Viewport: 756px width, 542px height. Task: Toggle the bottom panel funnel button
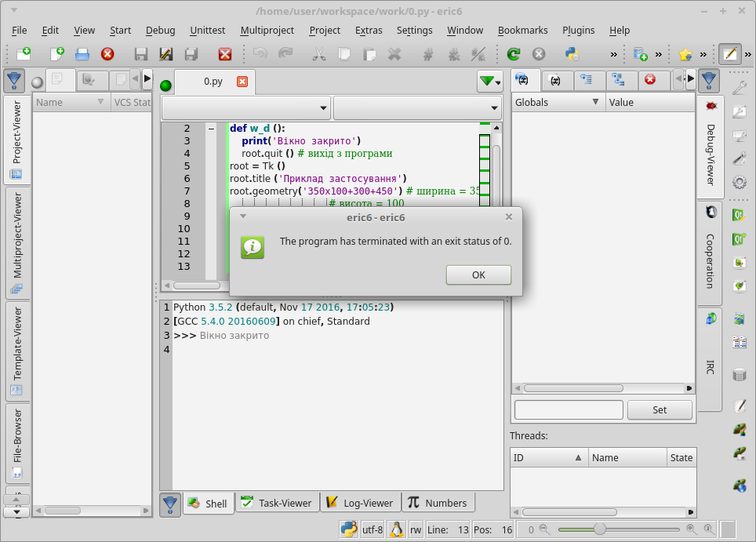click(170, 504)
